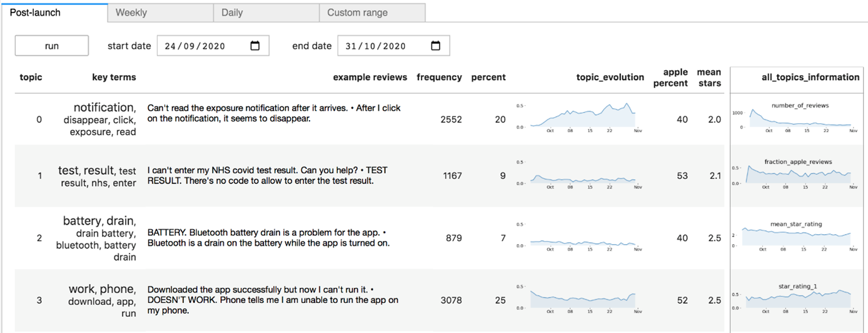Open the start date calendar picker icon
The image size is (868, 333).
[x=255, y=46]
